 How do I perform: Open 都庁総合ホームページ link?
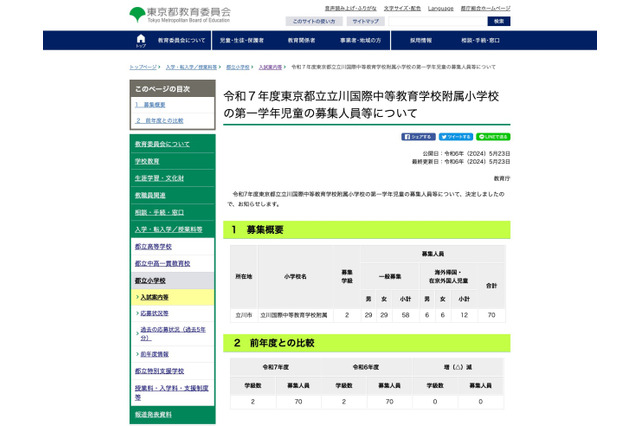tap(485, 8)
